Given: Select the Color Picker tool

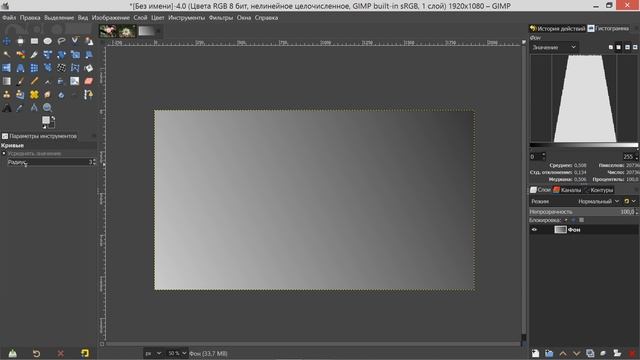Looking at the screenshot, I should pyautogui.click(x=20, y=108).
